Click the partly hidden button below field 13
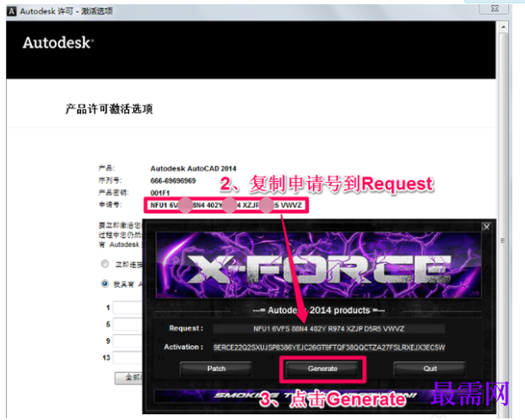This screenshot has width=525, height=420. pyautogui.click(x=129, y=378)
